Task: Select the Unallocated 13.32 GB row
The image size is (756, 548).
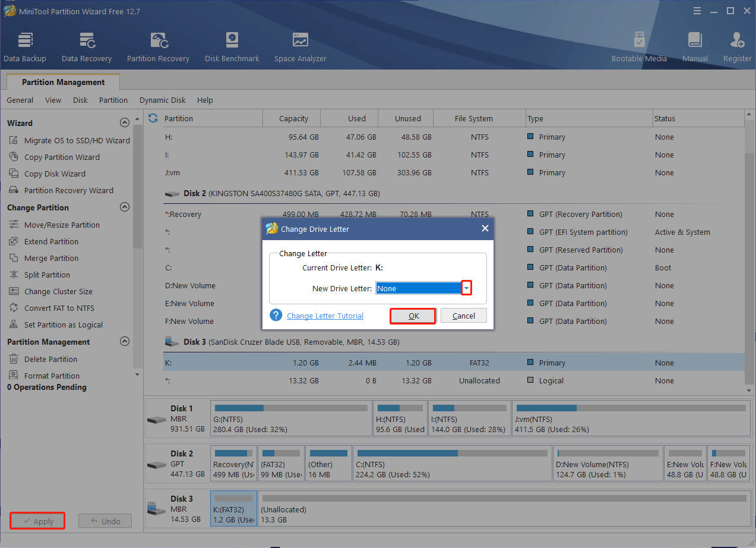Action: tap(454, 380)
